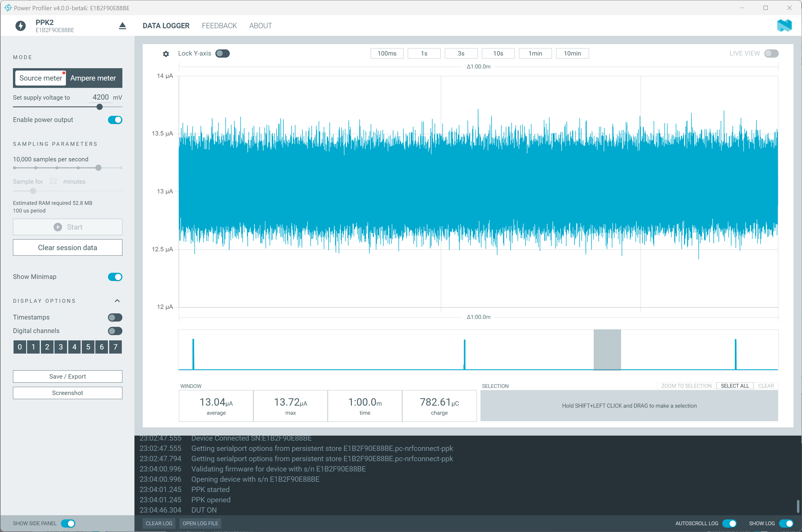Click the Save / Export button

coord(67,377)
